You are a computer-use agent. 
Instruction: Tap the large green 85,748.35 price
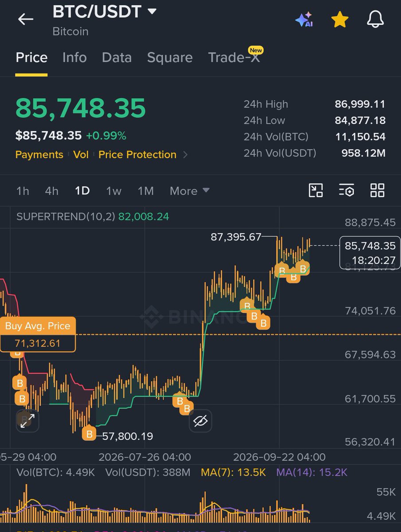coord(81,108)
